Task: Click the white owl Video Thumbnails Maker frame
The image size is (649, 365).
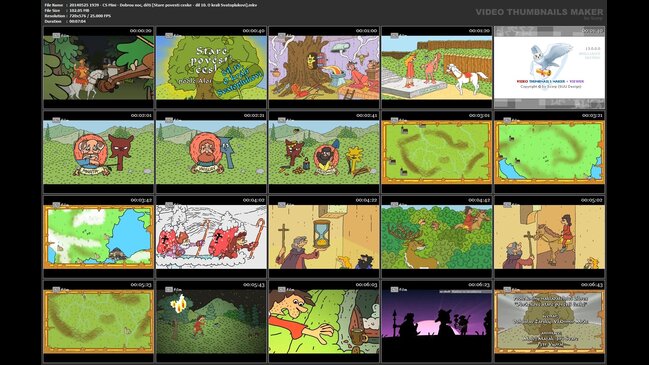Action: [x=550, y=67]
